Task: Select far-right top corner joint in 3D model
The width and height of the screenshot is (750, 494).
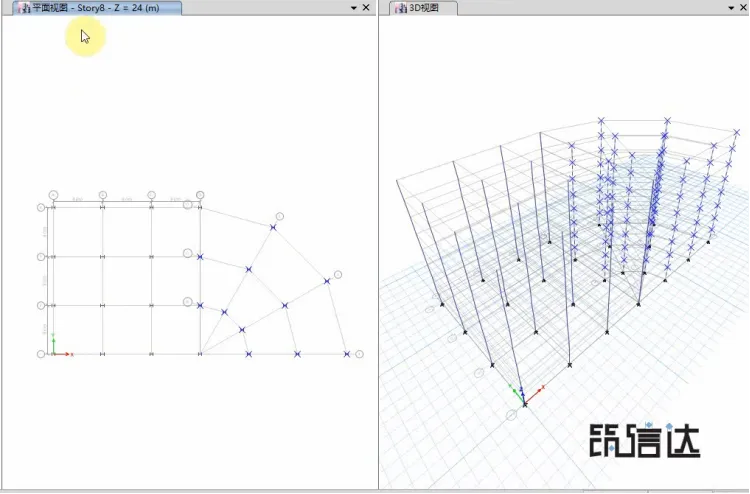Action: pos(737,132)
